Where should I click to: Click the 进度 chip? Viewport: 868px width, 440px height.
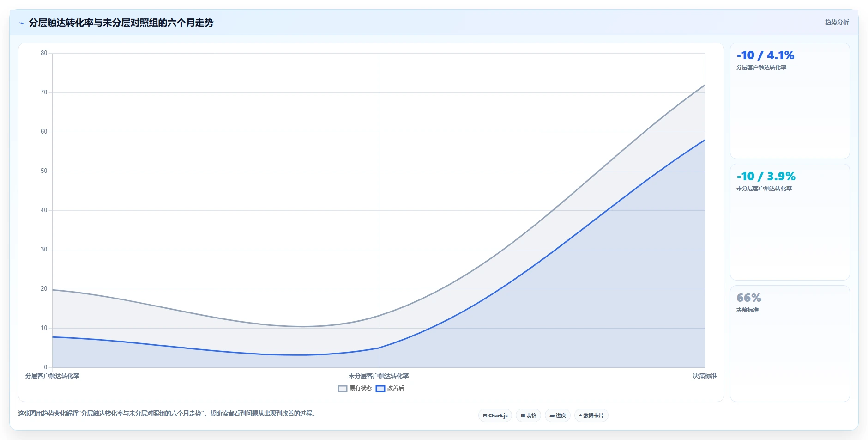click(x=557, y=416)
